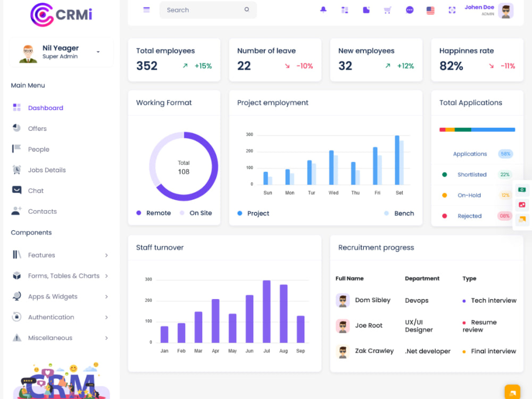Open the file notes icon in header
The width and height of the screenshot is (532, 399).
pyautogui.click(x=366, y=10)
